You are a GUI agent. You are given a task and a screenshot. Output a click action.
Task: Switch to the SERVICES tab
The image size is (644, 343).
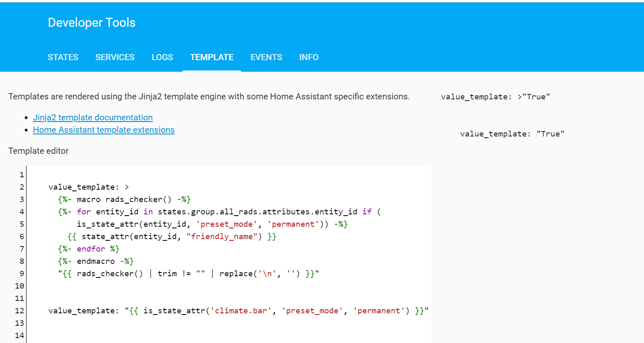[x=115, y=57]
